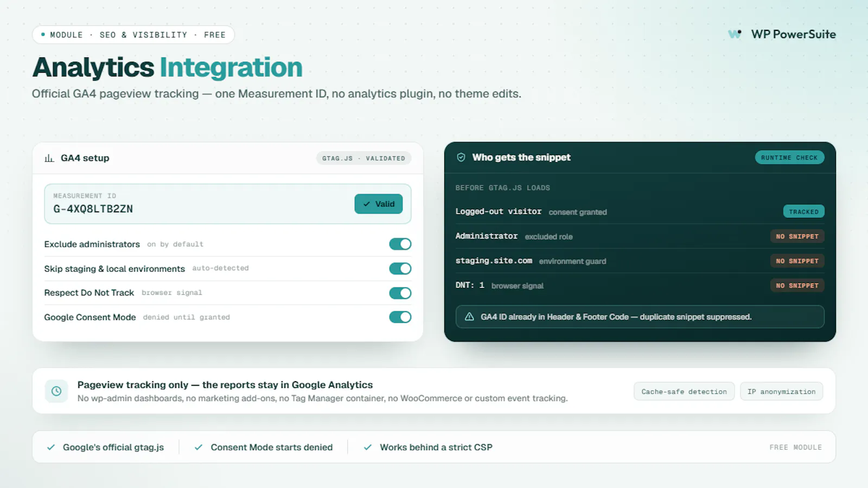Click 'Consent Mode starts denied' text

(x=272, y=447)
